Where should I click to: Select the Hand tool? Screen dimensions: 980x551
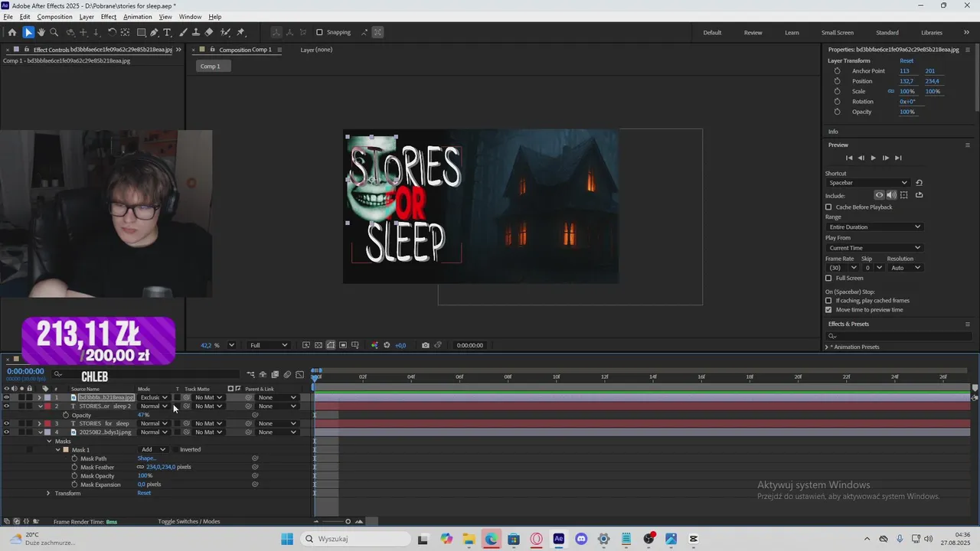pyautogui.click(x=41, y=32)
